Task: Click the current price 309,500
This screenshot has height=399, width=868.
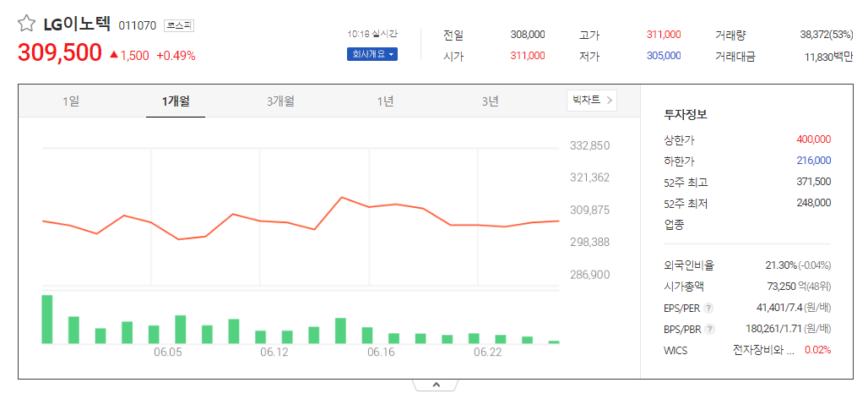Action: [x=60, y=52]
